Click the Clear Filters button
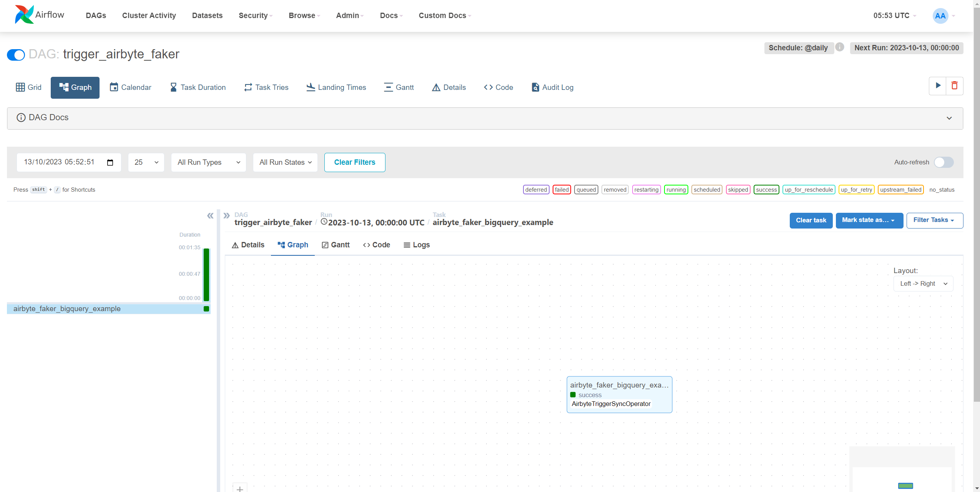 click(355, 162)
